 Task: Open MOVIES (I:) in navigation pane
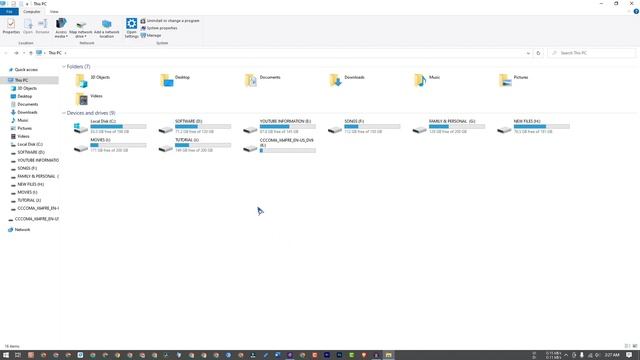[27, 192]
